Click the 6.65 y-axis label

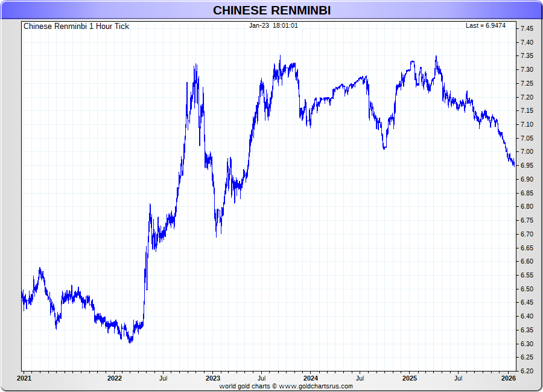pyautogui.click(x=527, y=248)
